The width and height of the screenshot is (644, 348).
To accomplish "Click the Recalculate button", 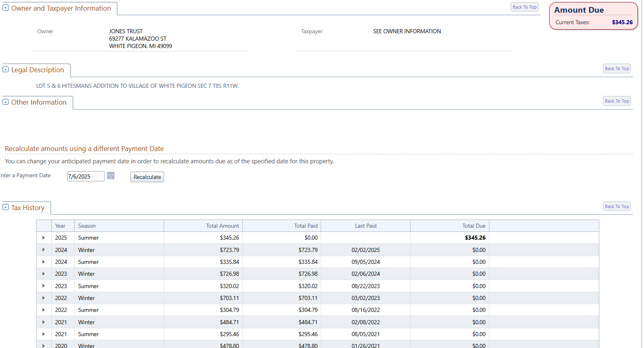I will click(147, 177).
